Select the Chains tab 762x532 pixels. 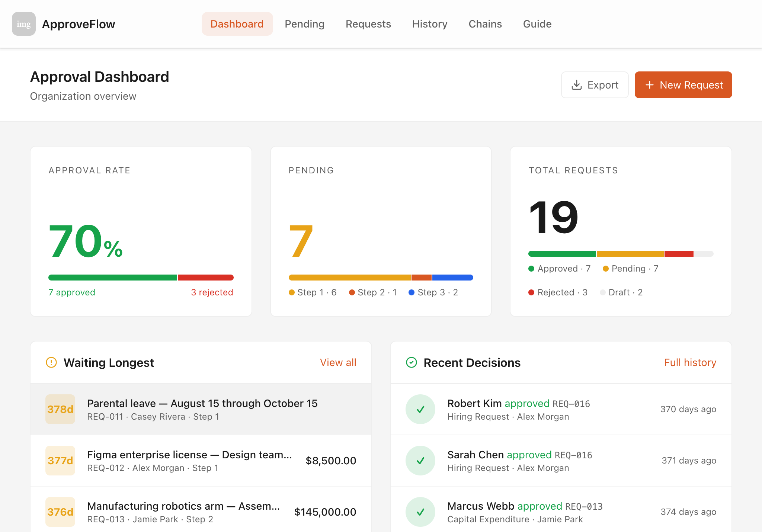tap(485, 24)
